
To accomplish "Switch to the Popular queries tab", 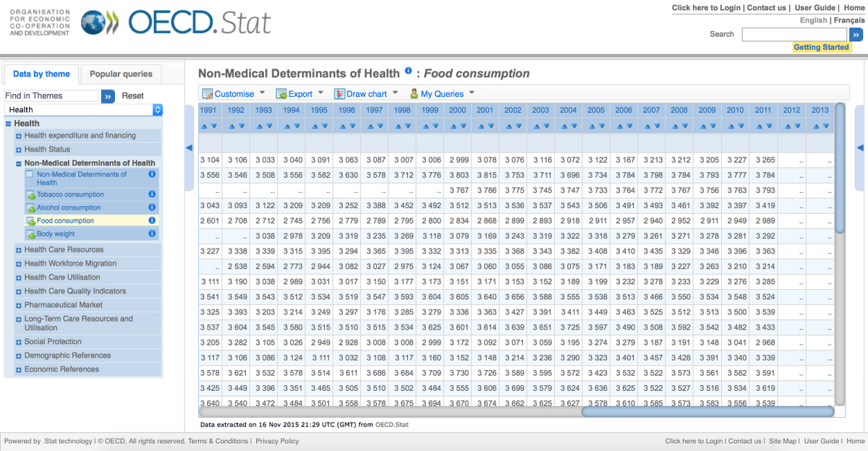I will pyautogui.click(x=121, y=74).
